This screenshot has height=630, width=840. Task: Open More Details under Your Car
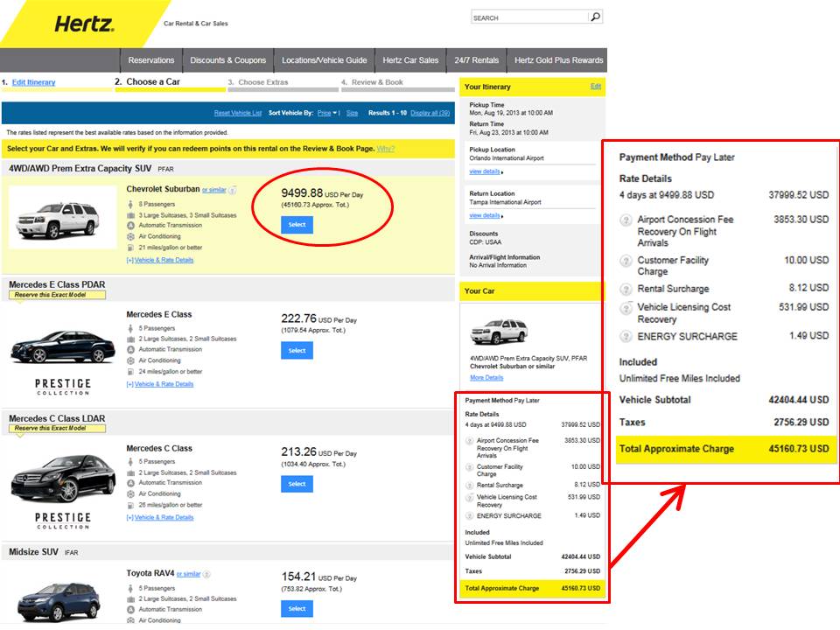(x=486, y=378)
